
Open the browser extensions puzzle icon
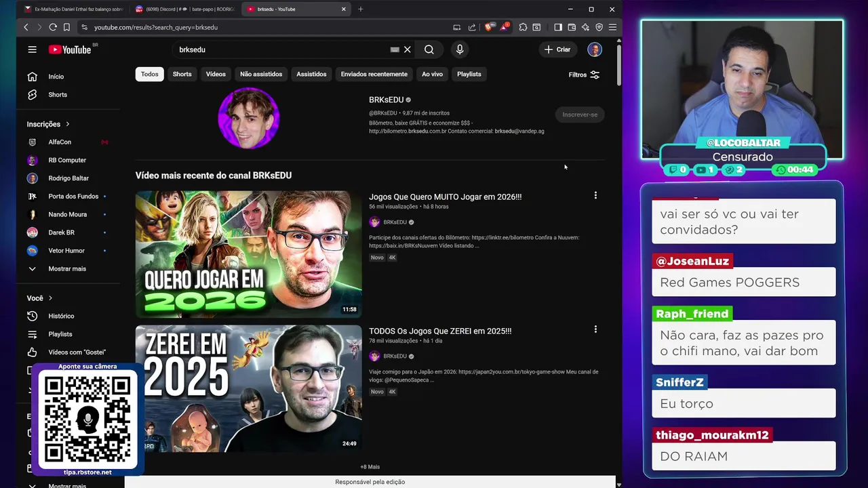tap(523, 27)
